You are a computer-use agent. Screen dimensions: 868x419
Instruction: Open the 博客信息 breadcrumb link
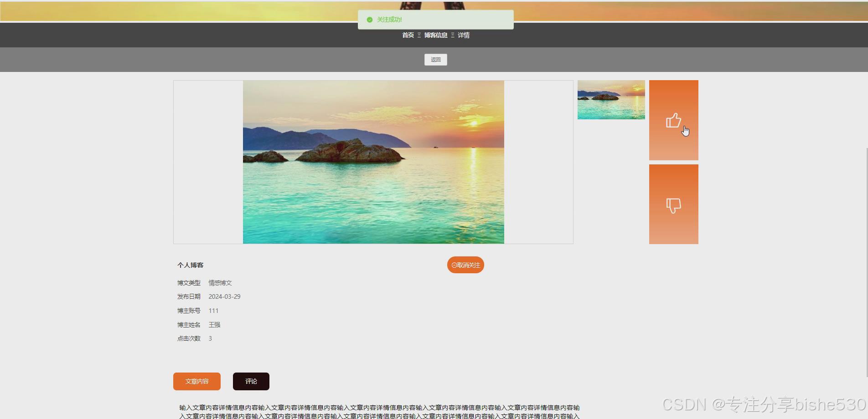pos(436,35)
